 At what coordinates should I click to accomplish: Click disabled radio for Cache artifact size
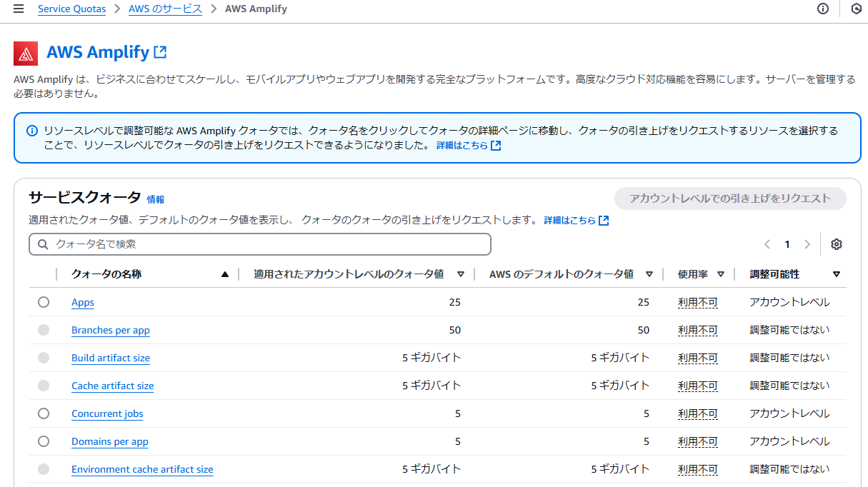coord(44,386)
